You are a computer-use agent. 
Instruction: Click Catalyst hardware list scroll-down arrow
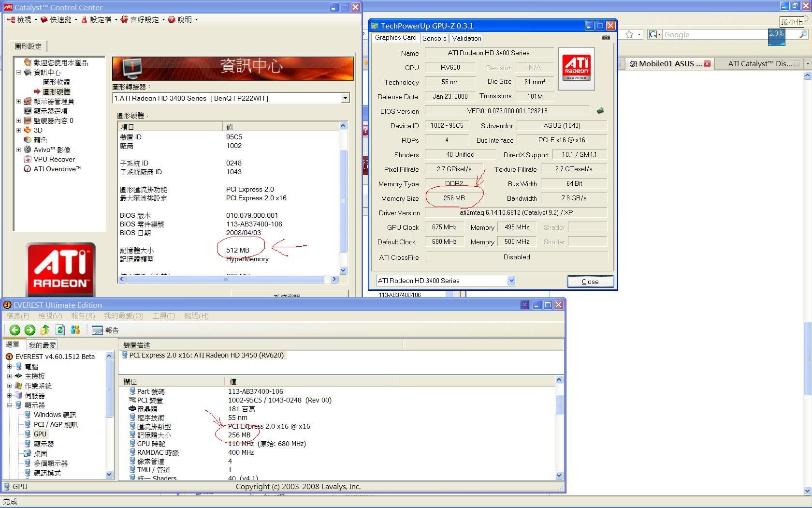point(343,270)
